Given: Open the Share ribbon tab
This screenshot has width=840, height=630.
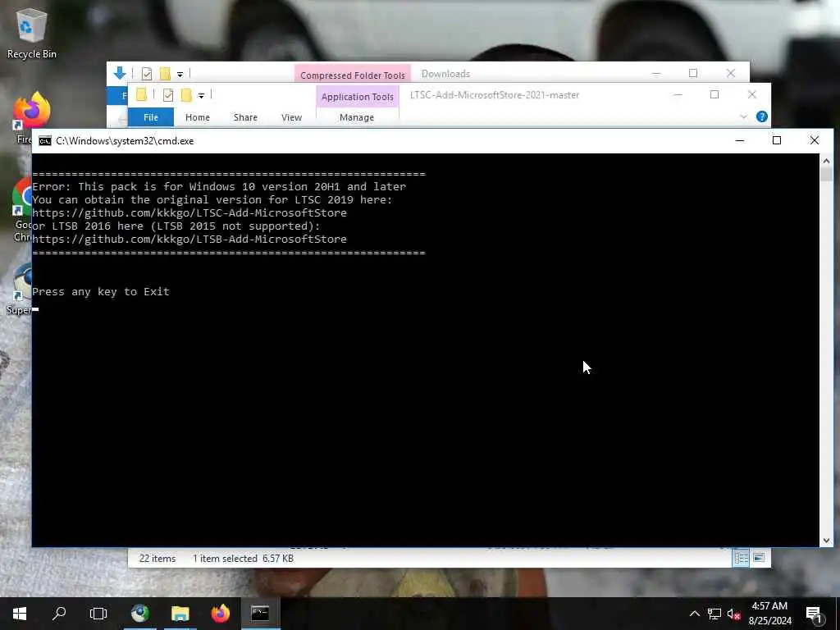Looking at the screenshot, I should point(245,117).
